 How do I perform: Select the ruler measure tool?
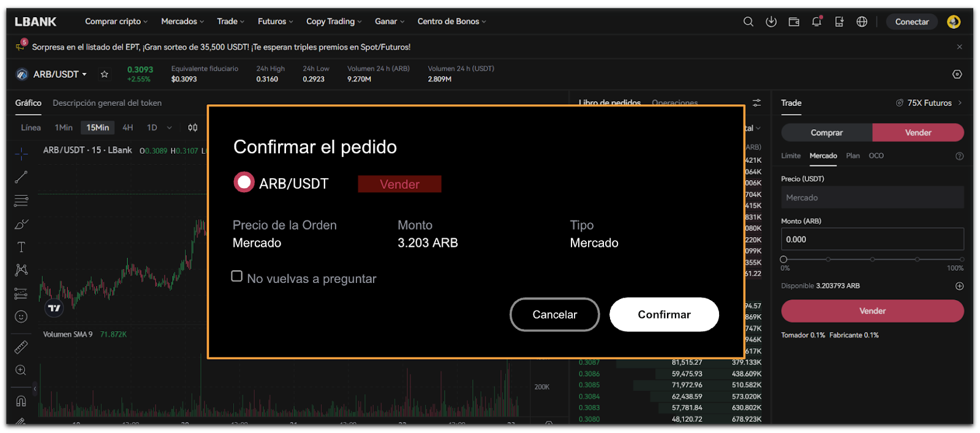pyautogui.click(x=21, y=347)
